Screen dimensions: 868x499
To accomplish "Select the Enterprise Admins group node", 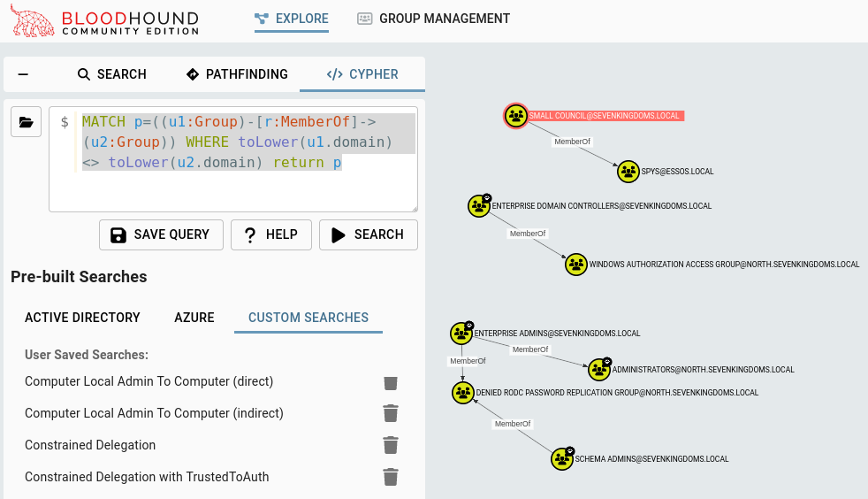I will [461, 334].
